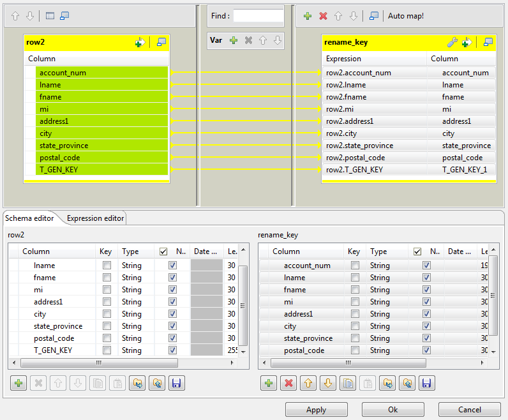Minimize the row2 input table
Viewport: 508px width, 420px height.
click(161, 42)
